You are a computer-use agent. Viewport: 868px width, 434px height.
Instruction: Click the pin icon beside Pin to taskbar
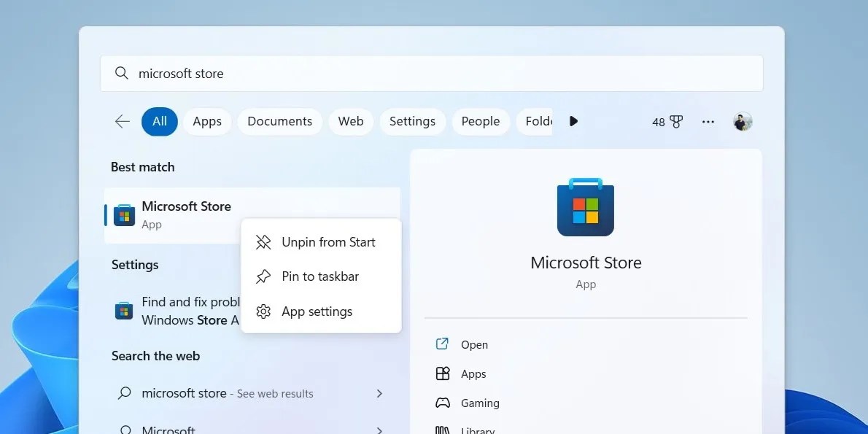[x=263, y=276]
